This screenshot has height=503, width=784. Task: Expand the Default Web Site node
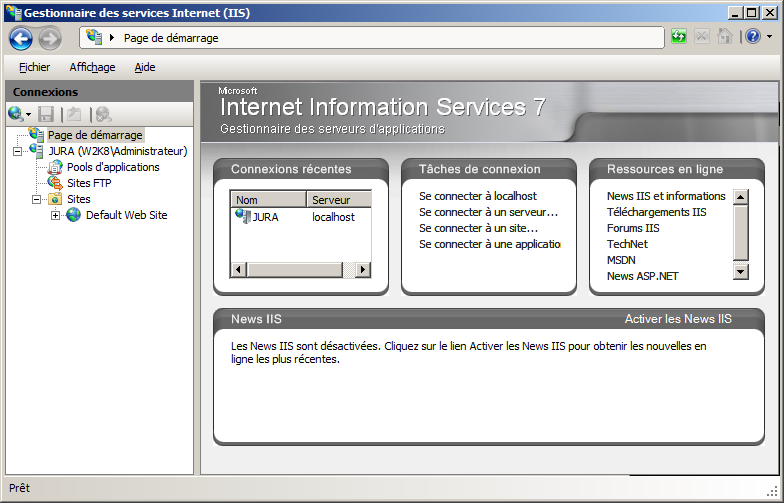tap(55, 215)
